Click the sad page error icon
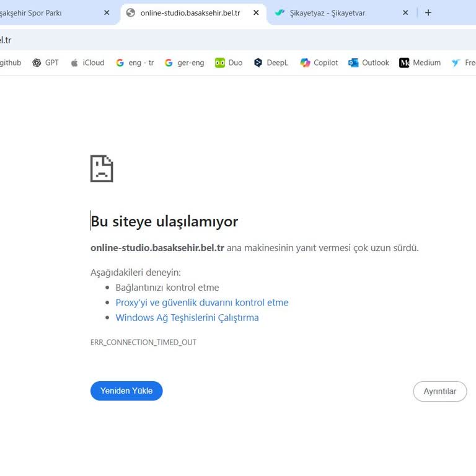Viewport: 476px width, 476px height. pyautogui.click(x=102, y=169)
